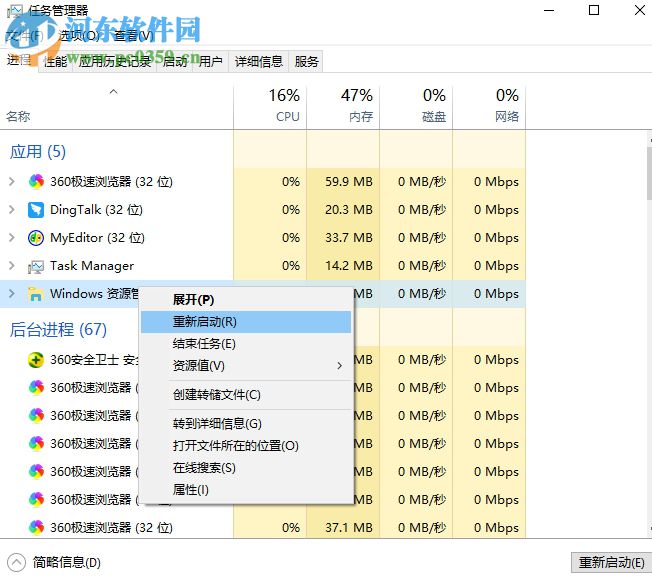Viewport: 652px width, 579px height.
Task: Click the 360安全卫士 green plus icon
Action: click(x=36, y=360)
